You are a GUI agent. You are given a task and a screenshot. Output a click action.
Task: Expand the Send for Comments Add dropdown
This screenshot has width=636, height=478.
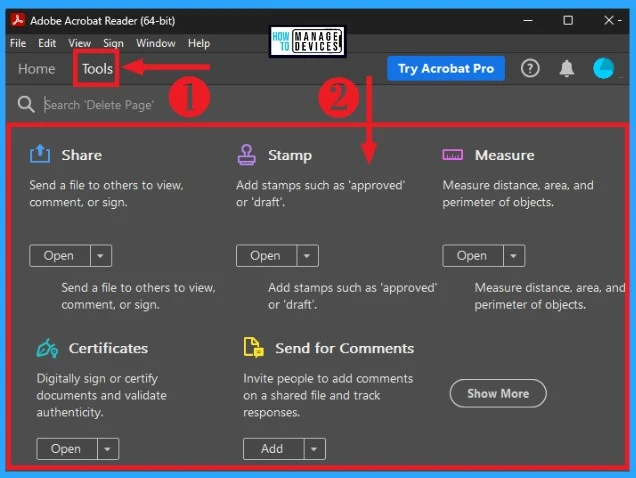click(314, 449)
